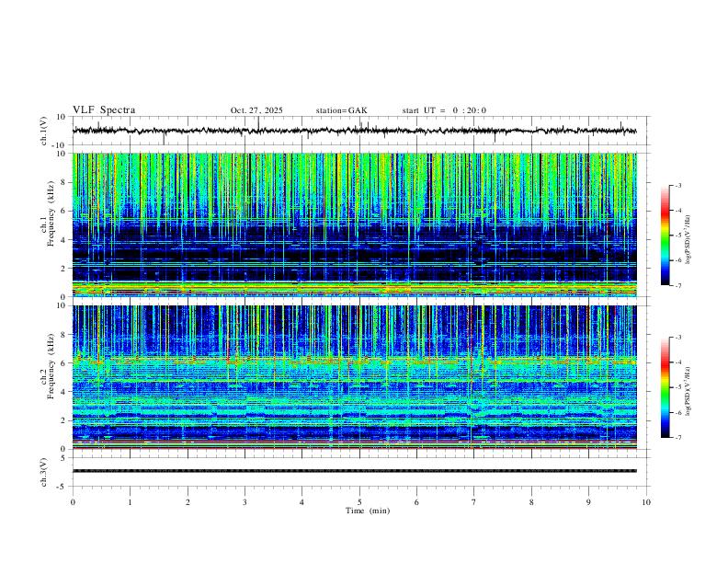
Task: Click the ch.2 color bar 'log(PSD)' label
Action: 688,392
